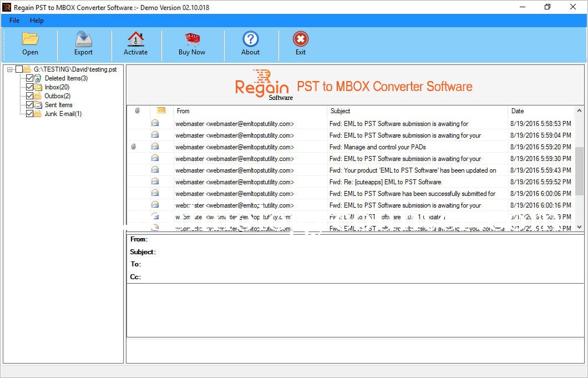Click the Sent Items folder icon

pos(38,105)
